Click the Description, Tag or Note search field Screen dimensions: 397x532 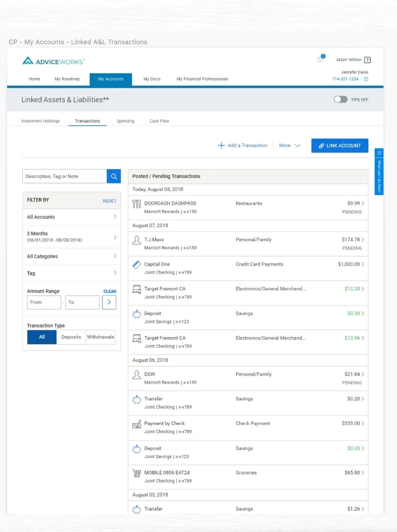(x=65, y=176)
